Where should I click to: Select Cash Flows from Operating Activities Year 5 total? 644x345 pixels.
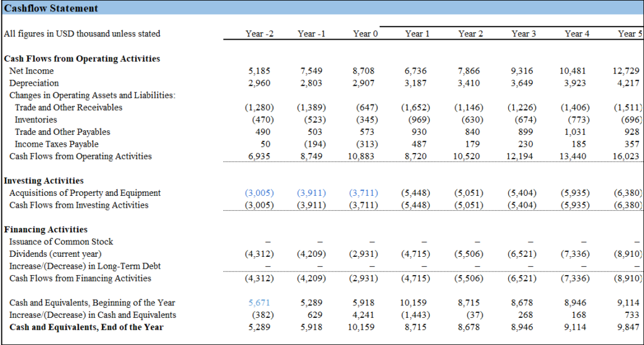[x=629, y=156]
